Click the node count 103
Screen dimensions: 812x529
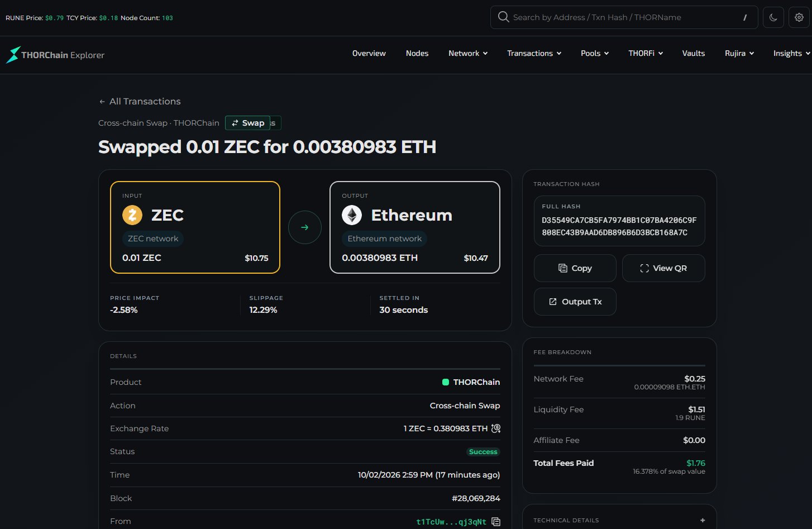(168, 18)
